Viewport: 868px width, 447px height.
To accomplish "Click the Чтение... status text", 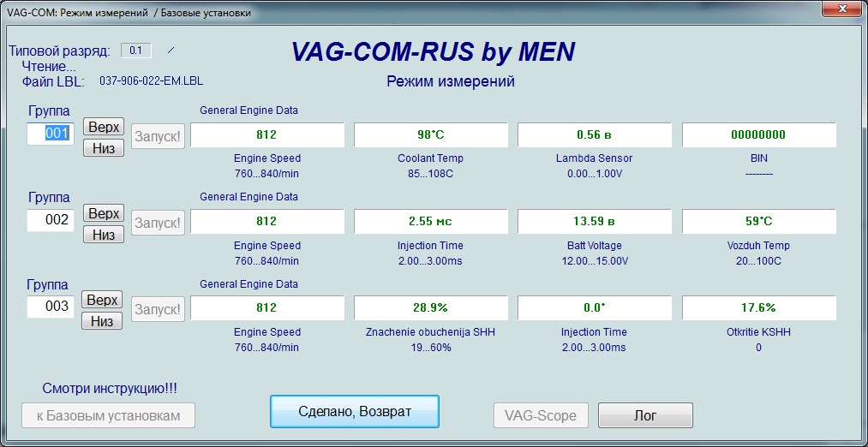I will pyautogui.click(x=49, y=67).
